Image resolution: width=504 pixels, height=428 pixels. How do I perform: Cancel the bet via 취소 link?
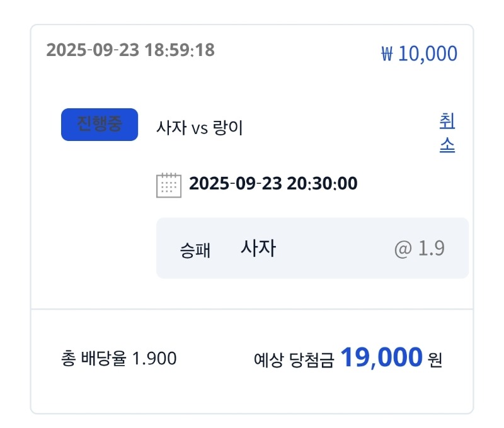coord(447,133)
